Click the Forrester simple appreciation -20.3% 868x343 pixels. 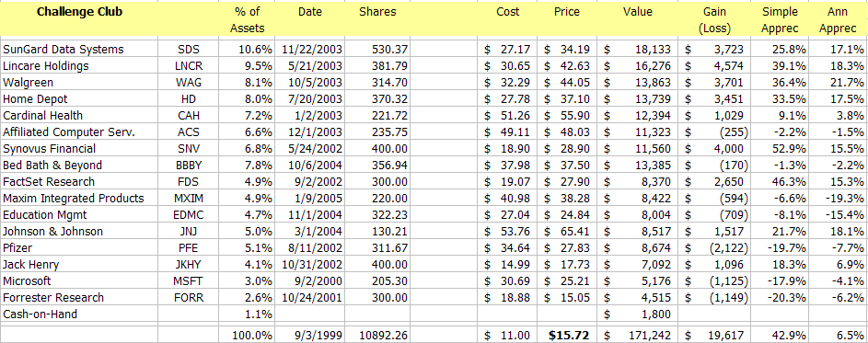(x=780, y=298)
